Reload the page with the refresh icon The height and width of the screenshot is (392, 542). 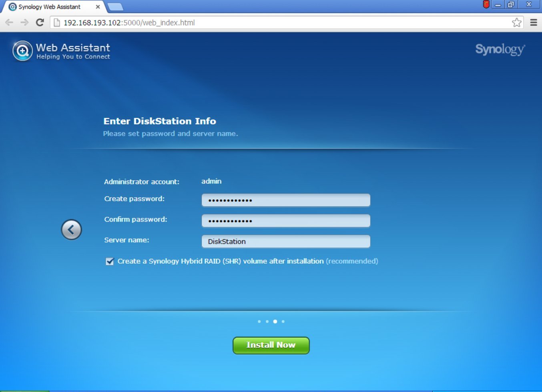[x=39, y=22]
